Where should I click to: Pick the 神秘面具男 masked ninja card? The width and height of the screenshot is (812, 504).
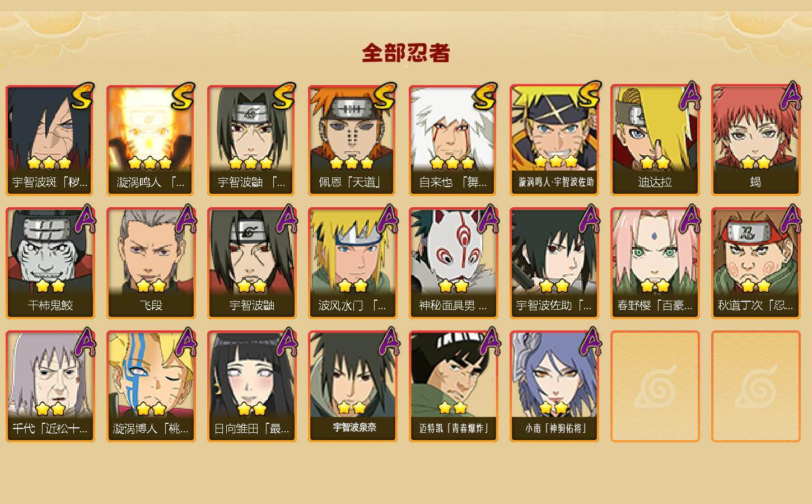click(454, 263)
